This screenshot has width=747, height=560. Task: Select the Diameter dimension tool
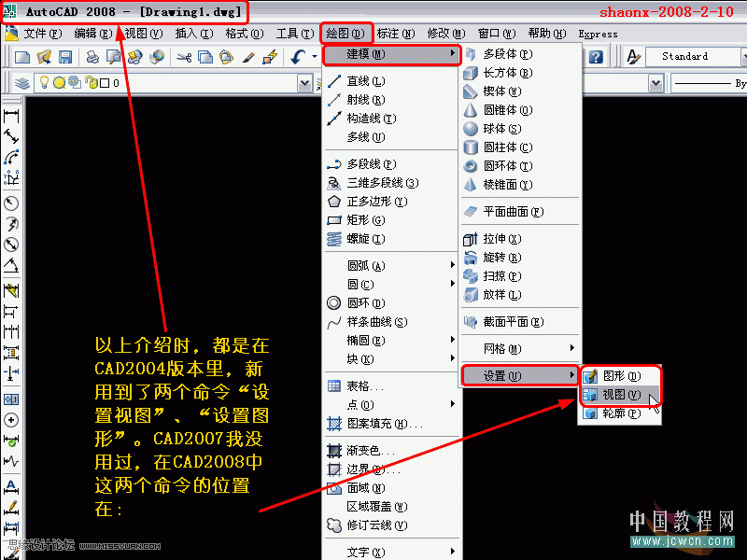(x=11, y=245)
